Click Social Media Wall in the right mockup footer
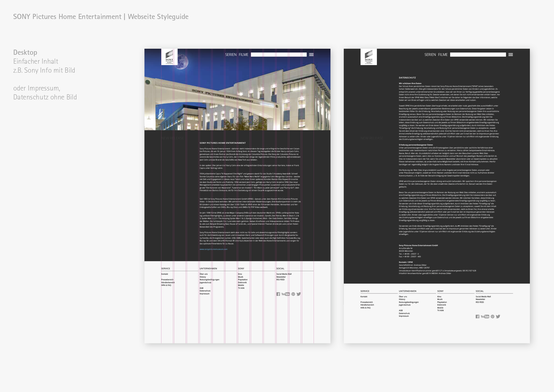This screenshot has height=392, width=554. pyautogui.click(x=483, y=297)
